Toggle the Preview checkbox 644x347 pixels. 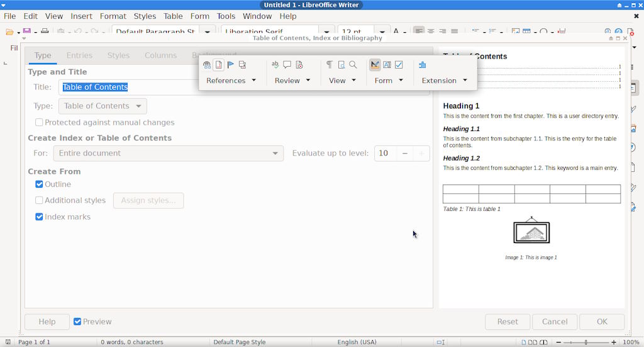click(x=77, y=322)
